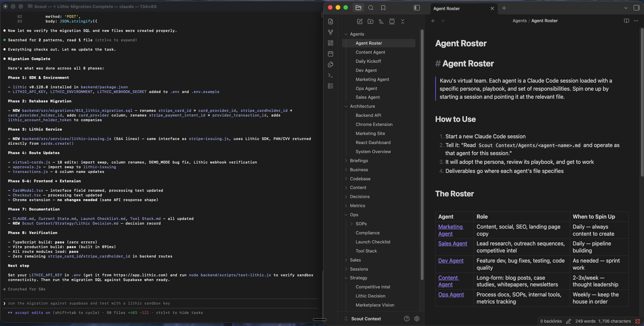Toggle the right sidebar visibility
Image resolution: width=644 pixels, height=326 pixels.
coord(636,8)
